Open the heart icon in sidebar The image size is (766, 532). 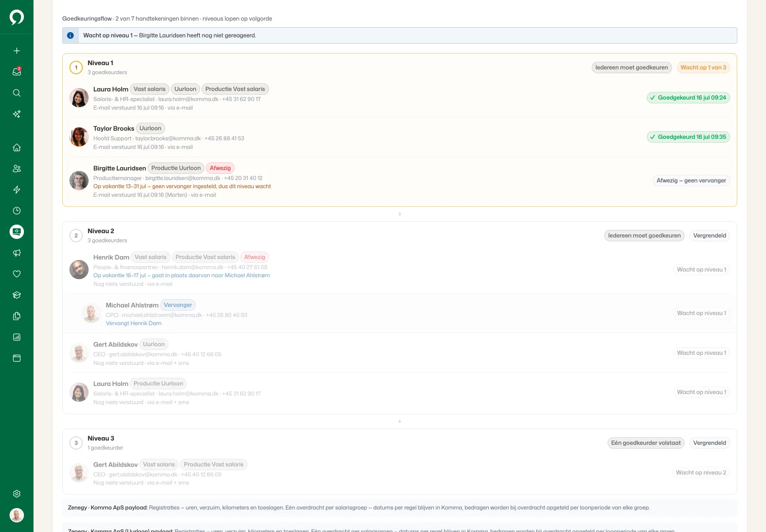click(x=17, y=274)
